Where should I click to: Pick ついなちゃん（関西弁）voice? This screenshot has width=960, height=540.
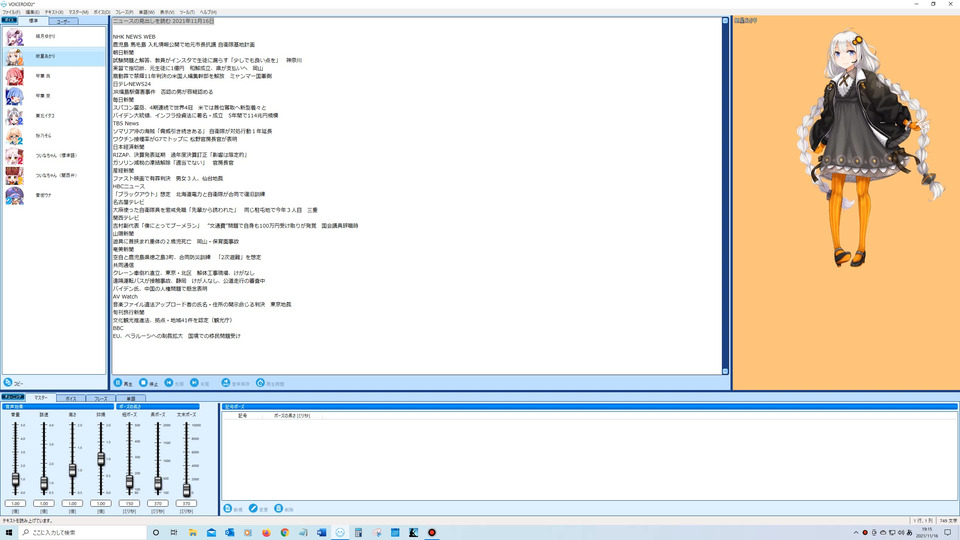(54, 175)
